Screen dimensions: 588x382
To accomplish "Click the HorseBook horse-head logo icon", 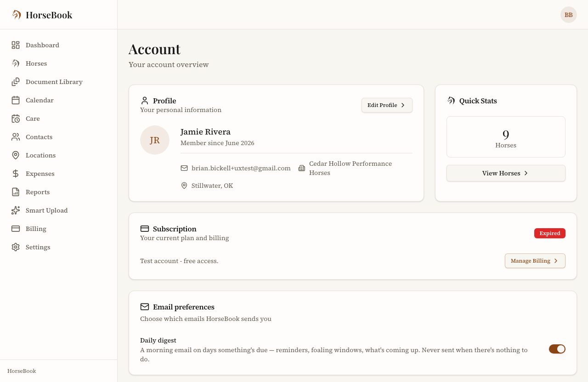I will [17, 15].
